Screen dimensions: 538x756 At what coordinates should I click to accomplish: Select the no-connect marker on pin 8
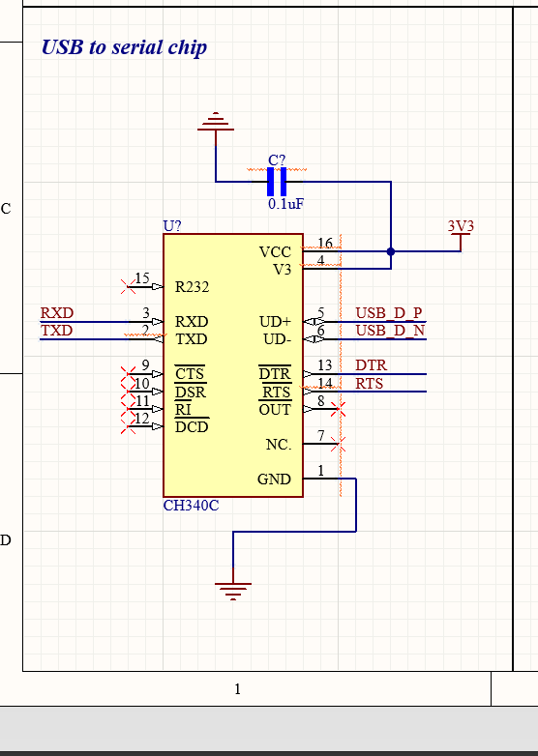pos(339,409)
